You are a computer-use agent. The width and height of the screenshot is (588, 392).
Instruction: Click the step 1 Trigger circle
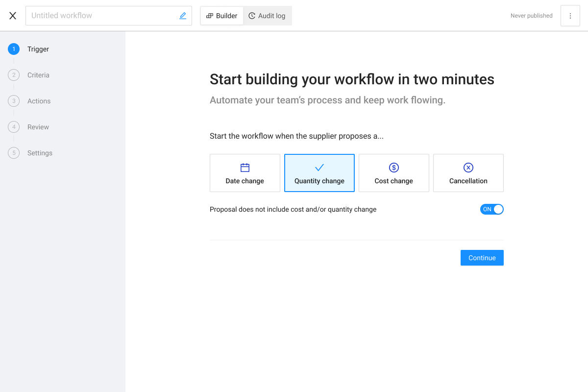click(14, 49)
